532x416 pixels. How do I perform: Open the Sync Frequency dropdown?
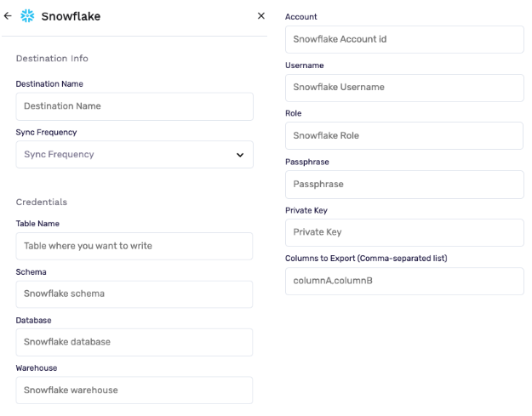tap(134, 155)
